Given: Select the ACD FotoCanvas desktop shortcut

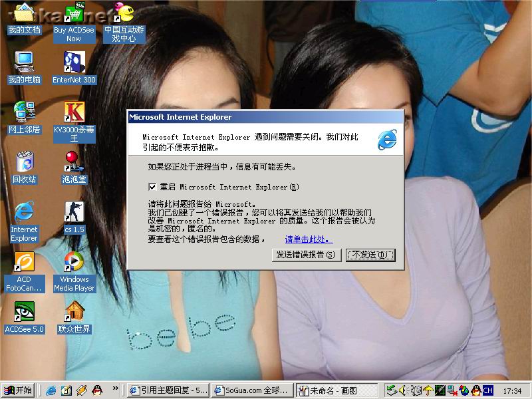Looking at the screenshot, I should (x=24, y=272).
